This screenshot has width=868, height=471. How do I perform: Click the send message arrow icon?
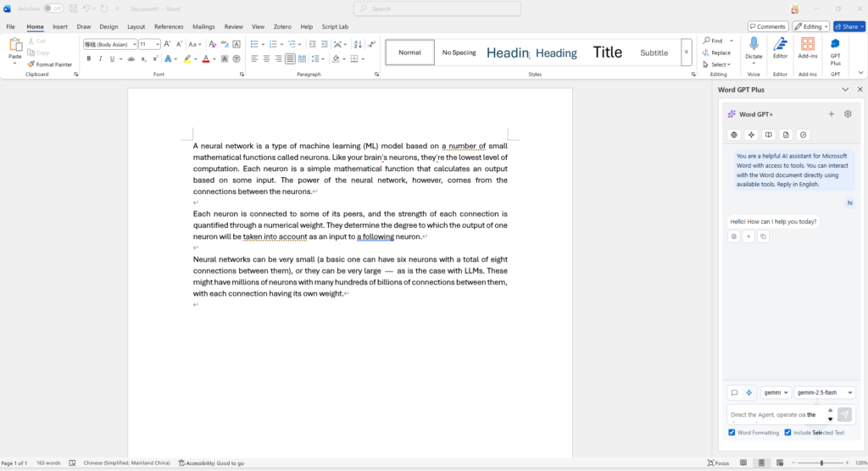coord(843,414)
